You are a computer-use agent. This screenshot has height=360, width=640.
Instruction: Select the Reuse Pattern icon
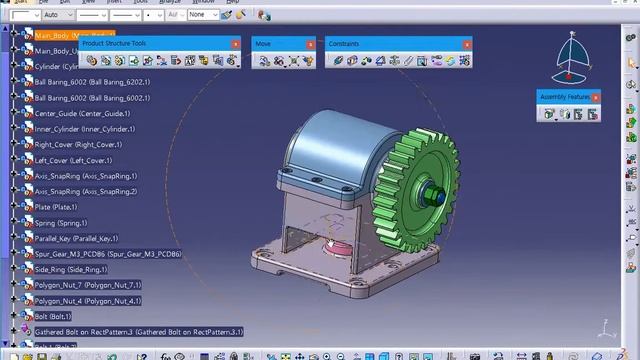click(x=464, y=61)
